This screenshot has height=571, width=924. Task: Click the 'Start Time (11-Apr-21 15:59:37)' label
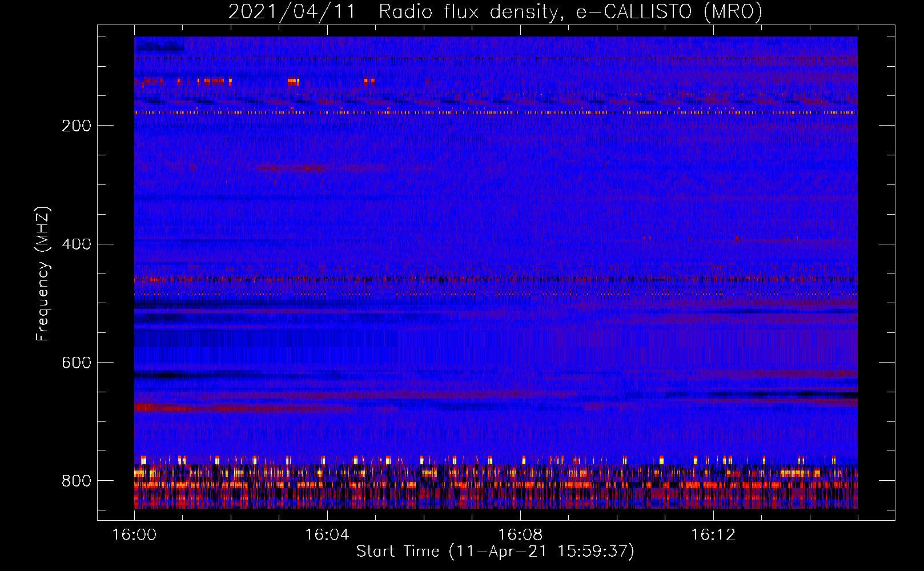click(495, 552)
